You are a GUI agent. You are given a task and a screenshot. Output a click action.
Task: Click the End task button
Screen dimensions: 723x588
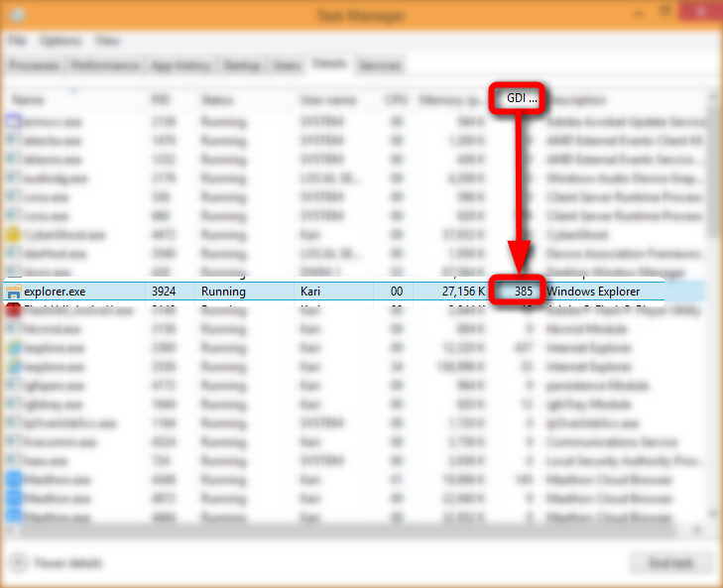(x=670, y=563)
